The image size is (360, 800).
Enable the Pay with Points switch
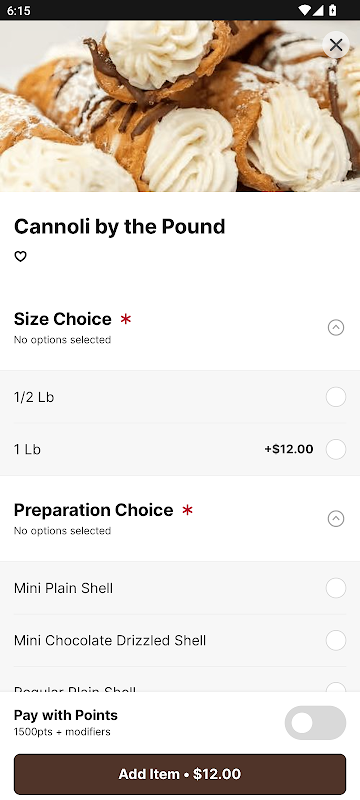point(315,722)
